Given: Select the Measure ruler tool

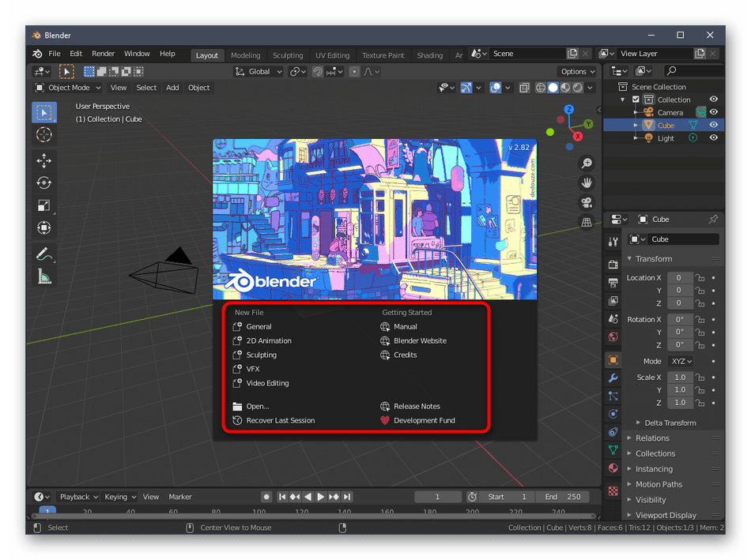Looking at the screenshot, I should (44, 276).
